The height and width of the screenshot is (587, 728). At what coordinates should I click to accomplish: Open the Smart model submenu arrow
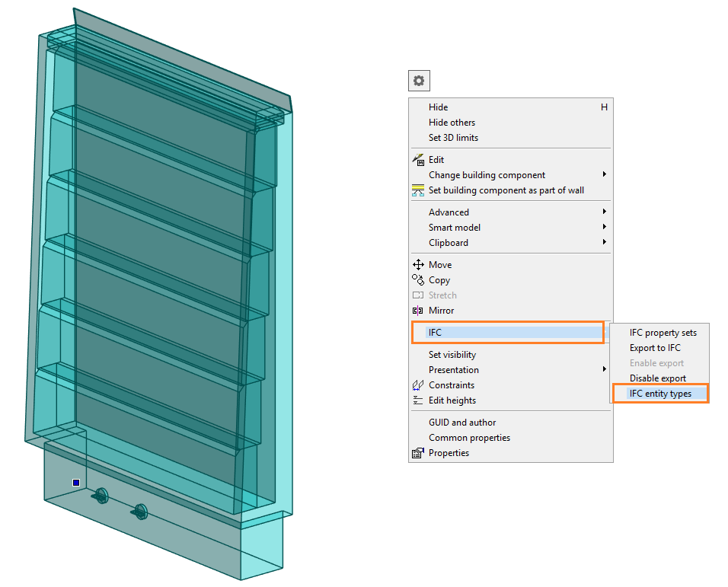(605, 228)
